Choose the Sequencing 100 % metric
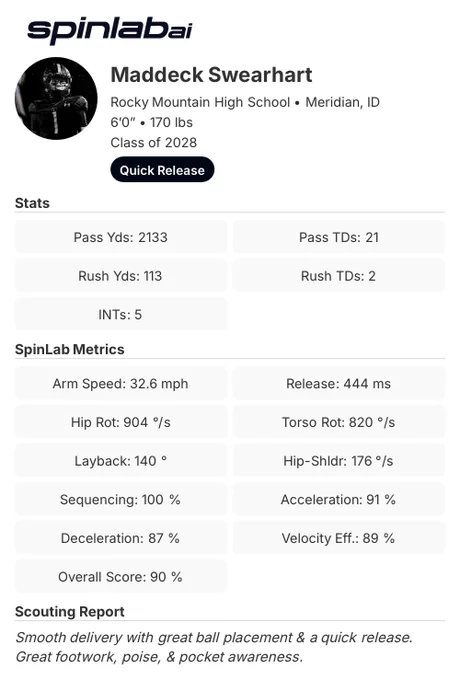 (x=121, y=499)
